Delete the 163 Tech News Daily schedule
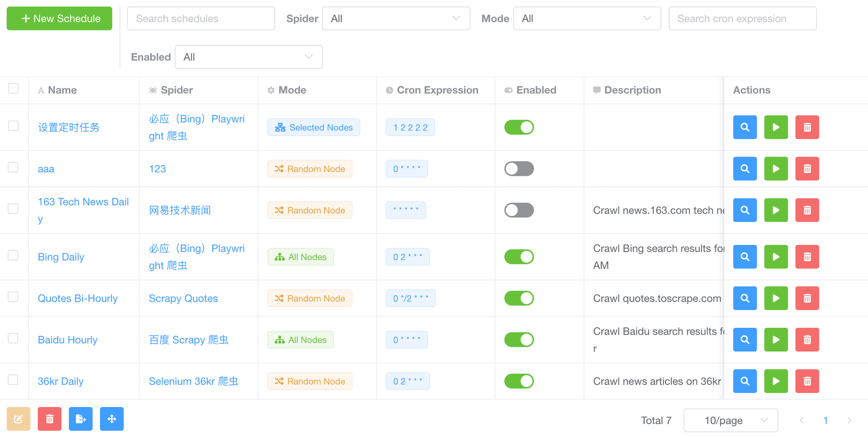 807,210
